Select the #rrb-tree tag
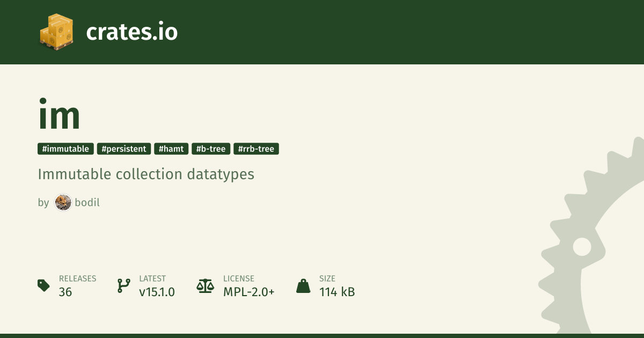Image resolution: width=644 pixels, height=338 pixels. click(256, 149)
